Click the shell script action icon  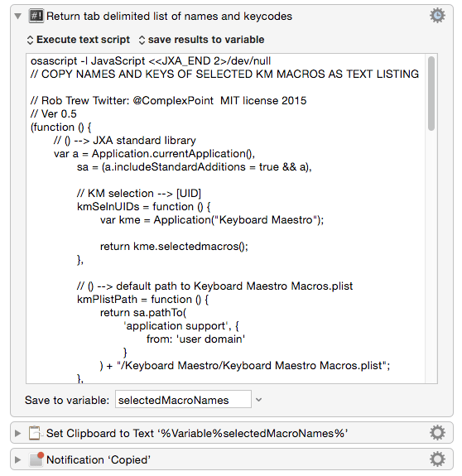click(x=36, y=16)
